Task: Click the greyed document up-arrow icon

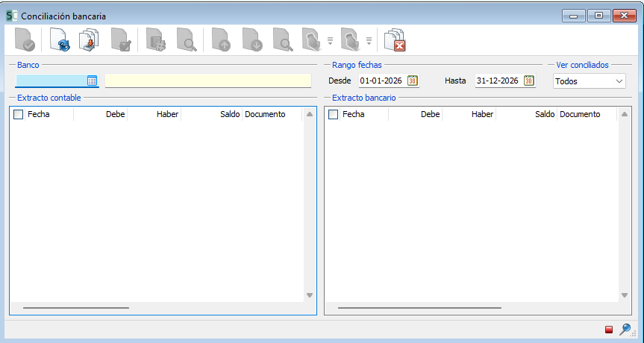Action: [222, 40]
